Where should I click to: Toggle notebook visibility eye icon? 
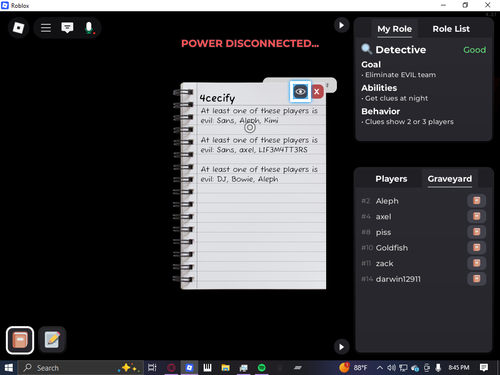coord(300,91)
